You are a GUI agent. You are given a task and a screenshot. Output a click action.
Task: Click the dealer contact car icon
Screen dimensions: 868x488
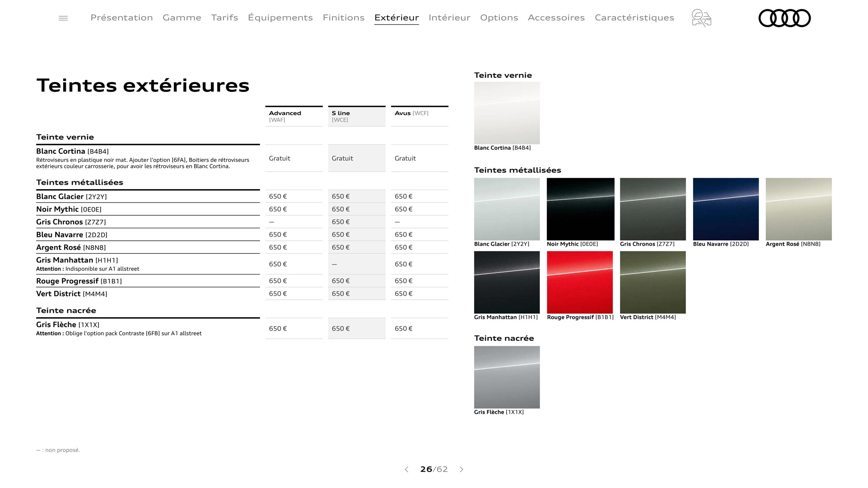(x=701, y=18)
